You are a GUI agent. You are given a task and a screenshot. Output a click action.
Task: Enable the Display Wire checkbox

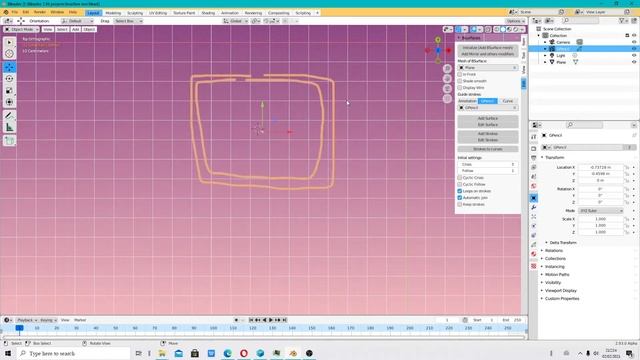click(x=460, y=87)
